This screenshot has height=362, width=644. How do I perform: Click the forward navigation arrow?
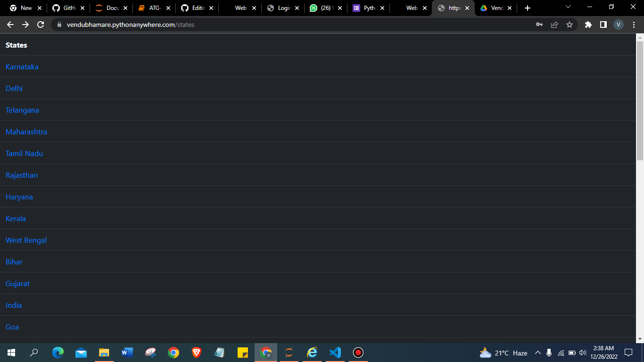point(25,24)
